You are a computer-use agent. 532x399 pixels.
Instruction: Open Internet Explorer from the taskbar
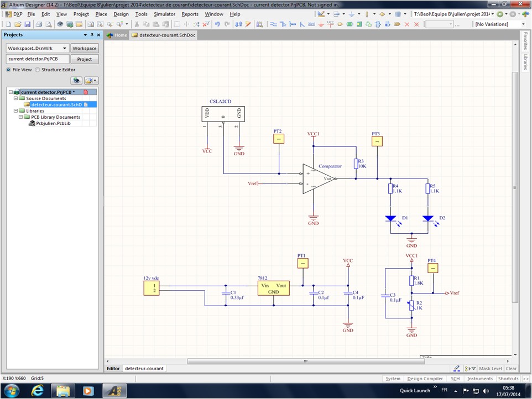tap(38, 390)
